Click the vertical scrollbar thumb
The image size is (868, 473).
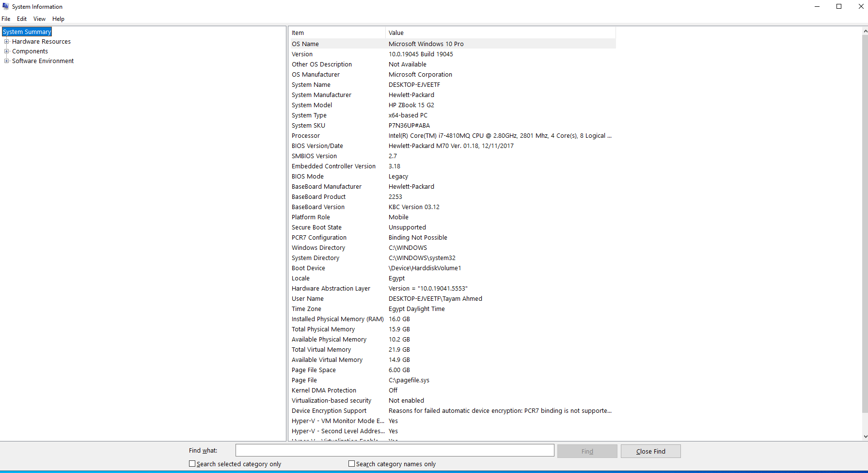[865, 224]
